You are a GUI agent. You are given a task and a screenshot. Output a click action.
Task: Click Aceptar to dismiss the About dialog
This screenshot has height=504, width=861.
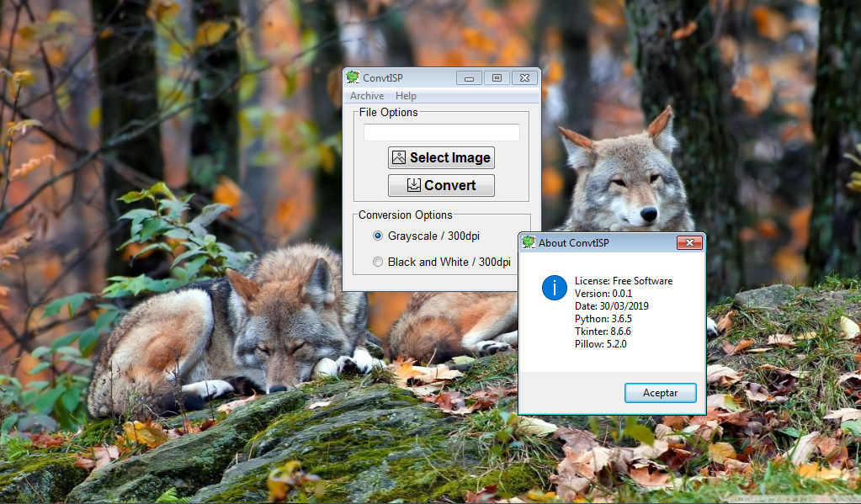click(x=661, y=393)
